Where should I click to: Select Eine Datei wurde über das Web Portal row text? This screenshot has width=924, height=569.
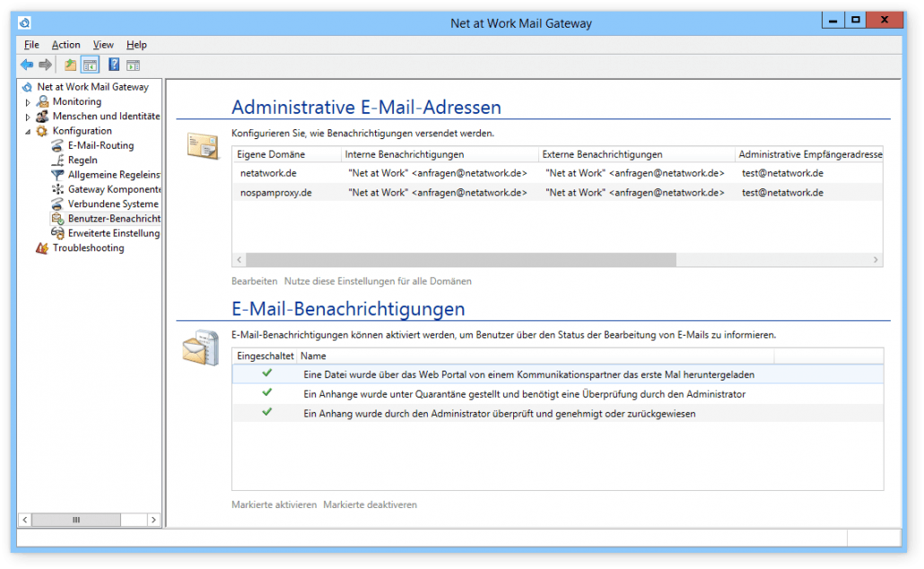point(528,374)
